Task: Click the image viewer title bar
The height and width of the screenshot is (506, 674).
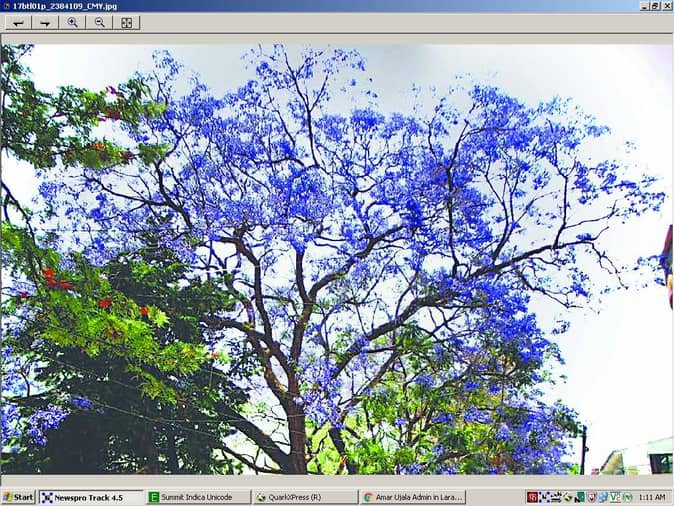Action: (300, 5)
